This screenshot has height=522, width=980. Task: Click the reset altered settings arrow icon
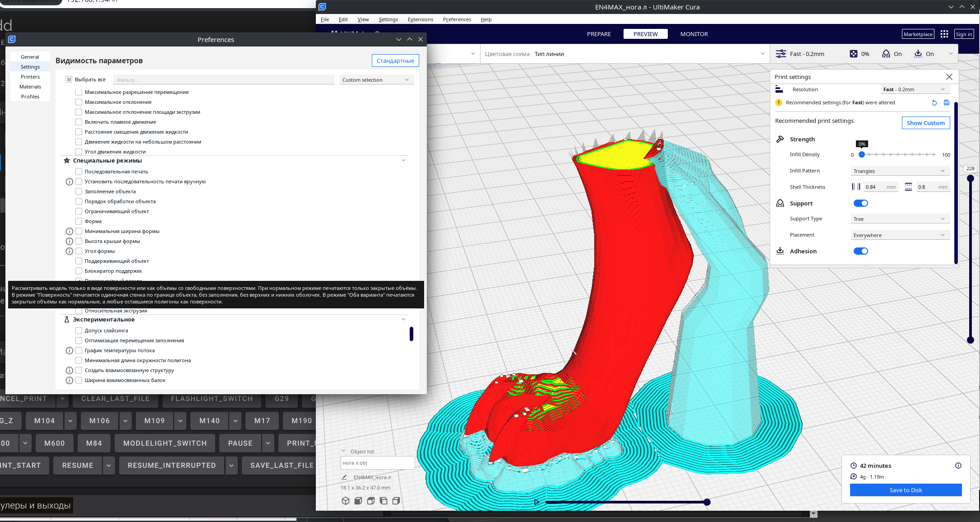(934, 103)
